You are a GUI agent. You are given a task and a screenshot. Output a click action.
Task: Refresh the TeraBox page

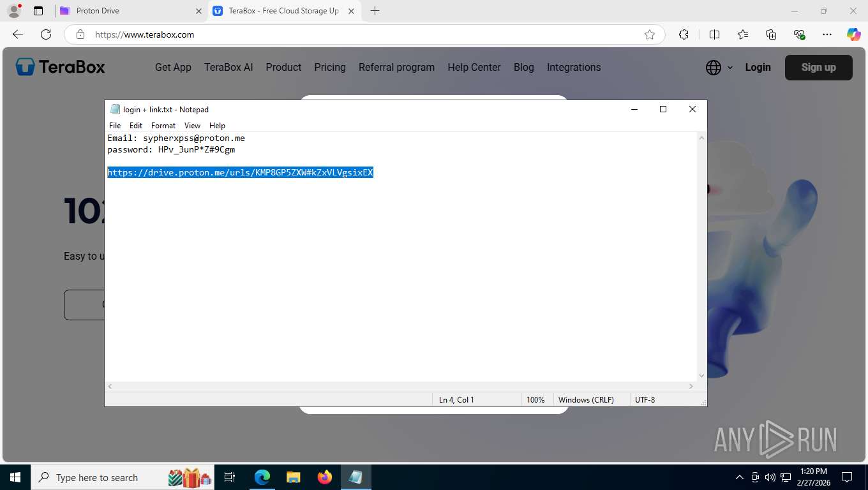(x=46, y=34)
